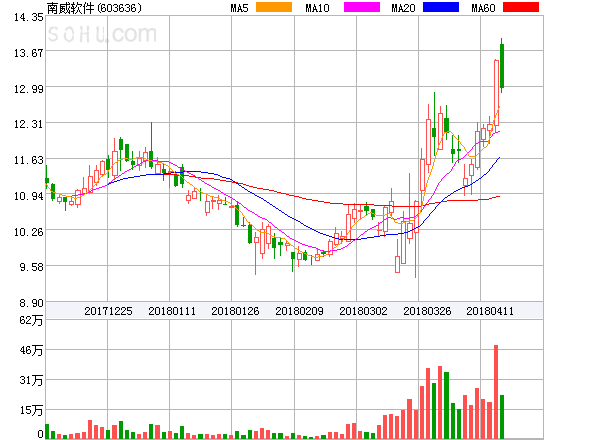Click the final green volume bar
Screen dimensions: 600x440
pyautogui.click(x=502, y=417)
